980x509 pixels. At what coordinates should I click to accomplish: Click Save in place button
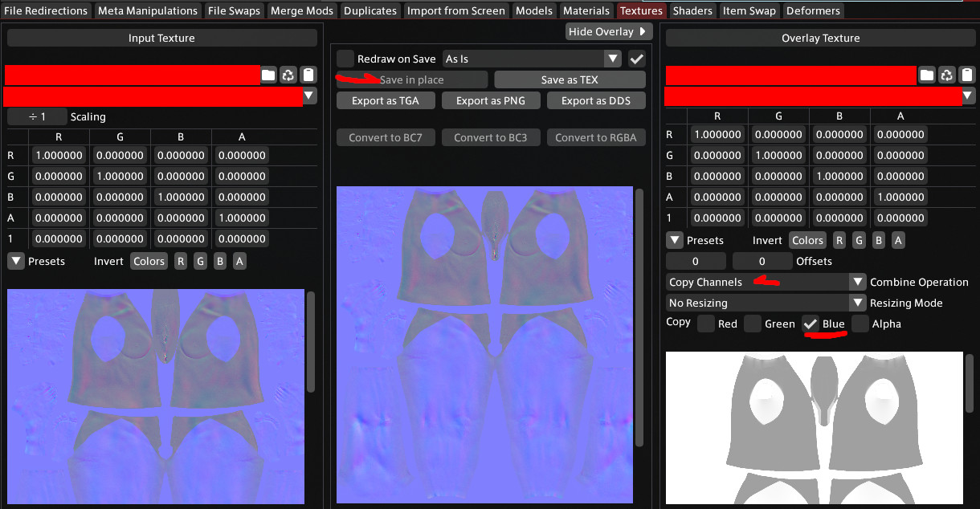pyautogui.click(x=411, y=79)
